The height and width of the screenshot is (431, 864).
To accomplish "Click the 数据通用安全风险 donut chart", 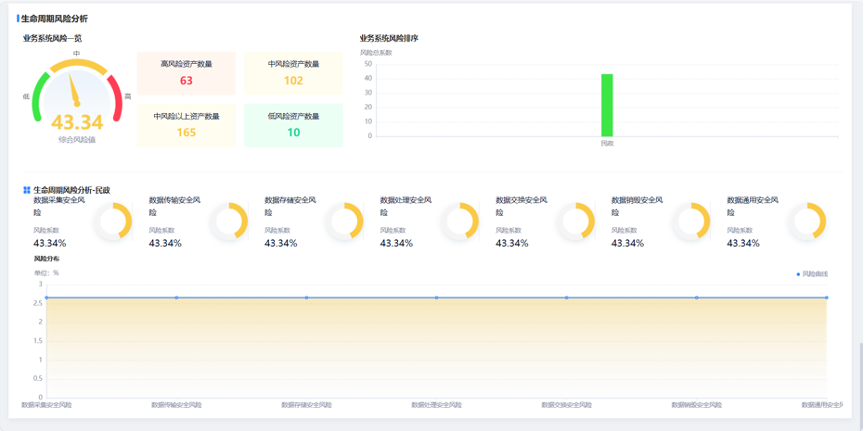I will click(807, 222).
